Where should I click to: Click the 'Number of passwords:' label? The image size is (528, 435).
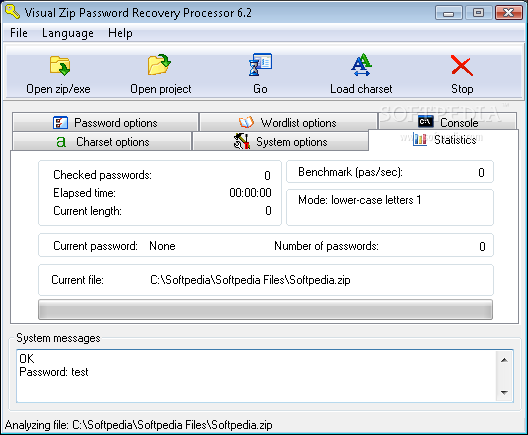point(326,246)
